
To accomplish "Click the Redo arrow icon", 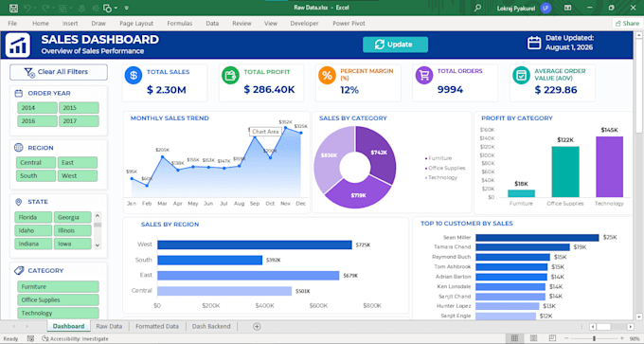I will click(x=45, y=8).
